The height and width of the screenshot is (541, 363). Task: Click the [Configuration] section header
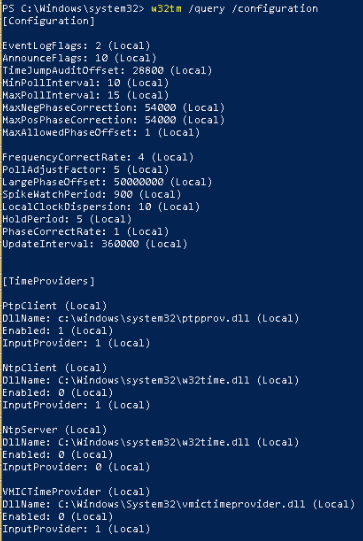(x=49, y=21)
